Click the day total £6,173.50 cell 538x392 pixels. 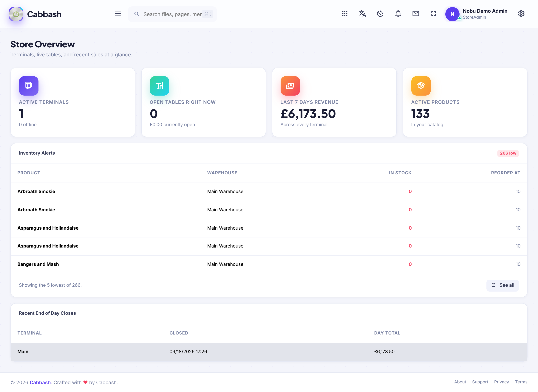pos(384,352)
